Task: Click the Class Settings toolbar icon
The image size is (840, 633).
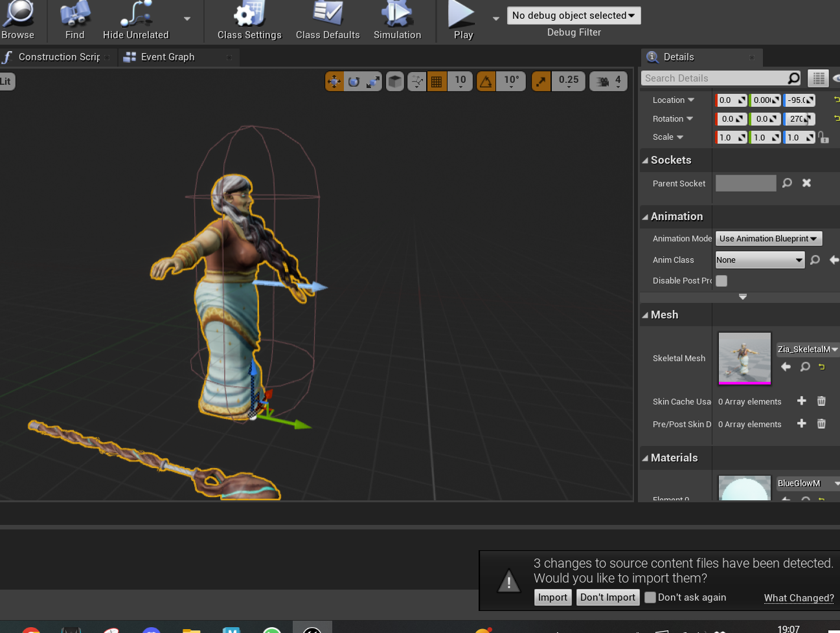Action: 249,20
